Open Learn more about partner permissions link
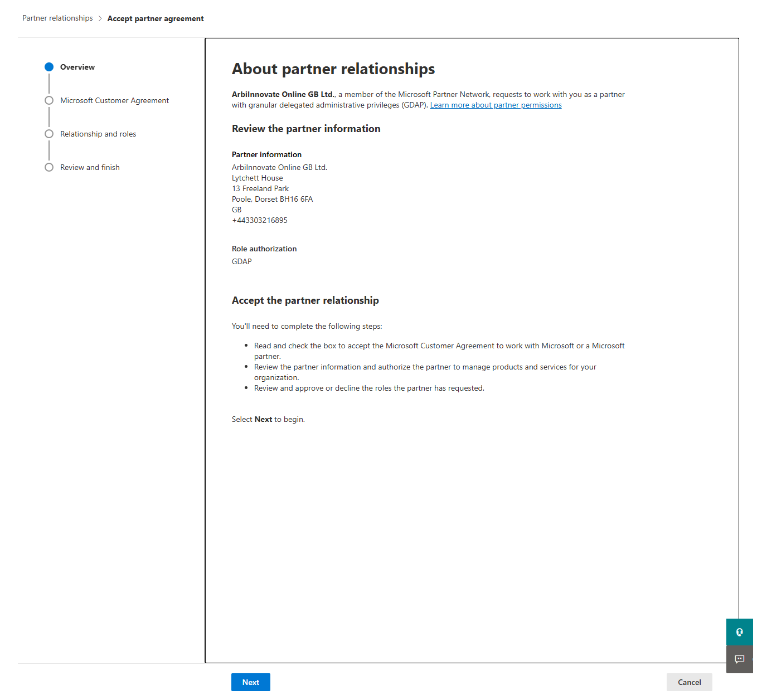 click(x=496, y=105)
